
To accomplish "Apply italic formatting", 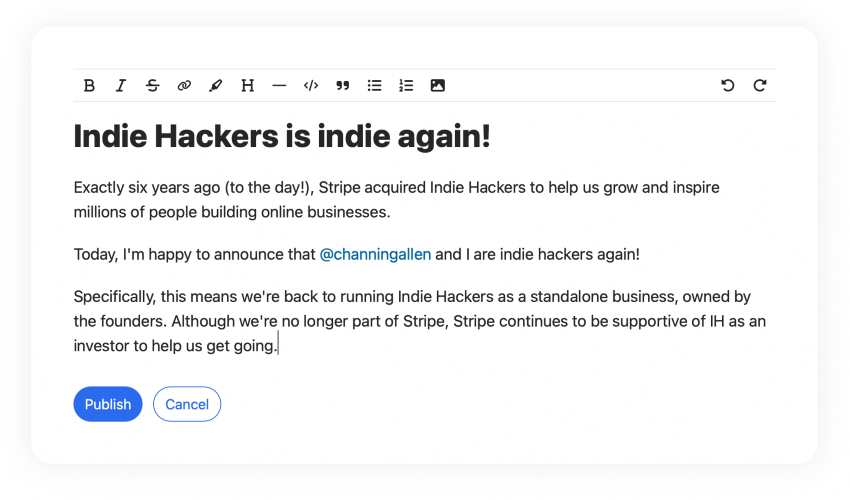I will click(121, 86).
